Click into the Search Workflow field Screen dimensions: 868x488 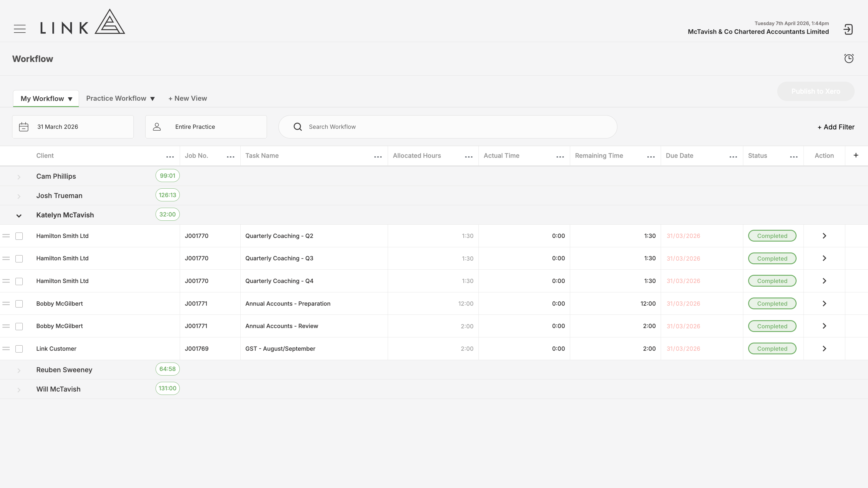click(448, 127)
